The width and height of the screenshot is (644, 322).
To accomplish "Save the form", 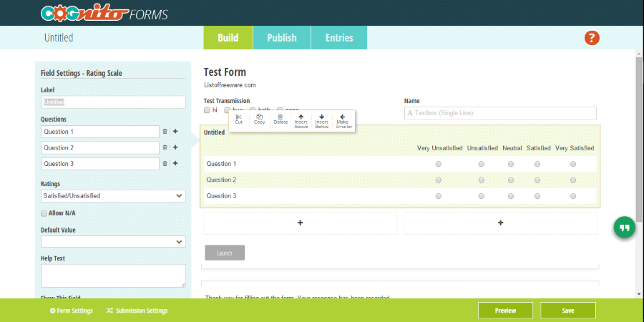I will (x=568, y=311).
